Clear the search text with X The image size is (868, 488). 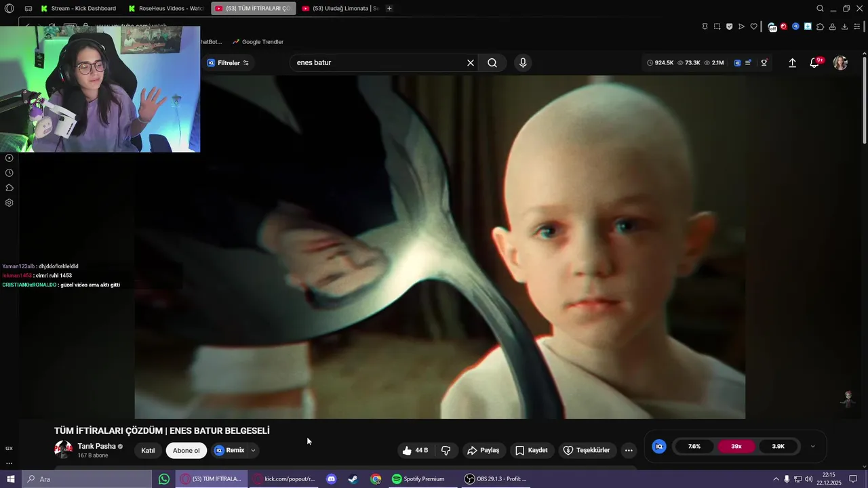tap(471, 62)
